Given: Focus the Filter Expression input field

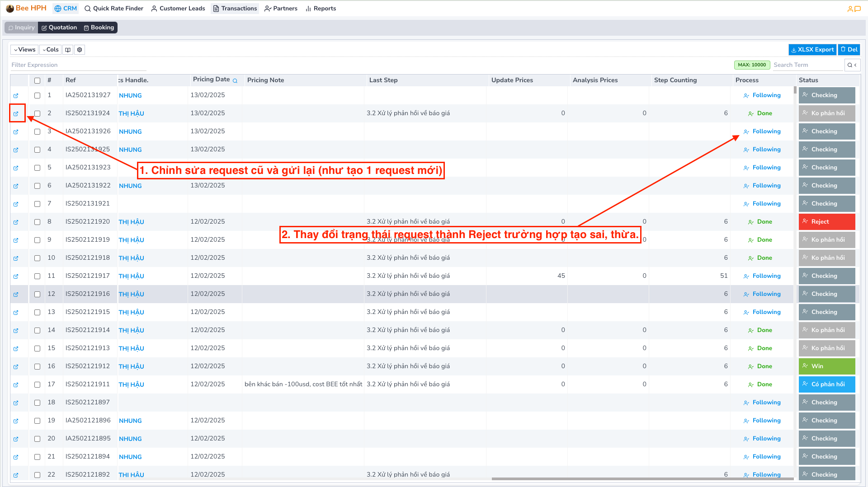Looking at the screenshot, I should point(78,65).
